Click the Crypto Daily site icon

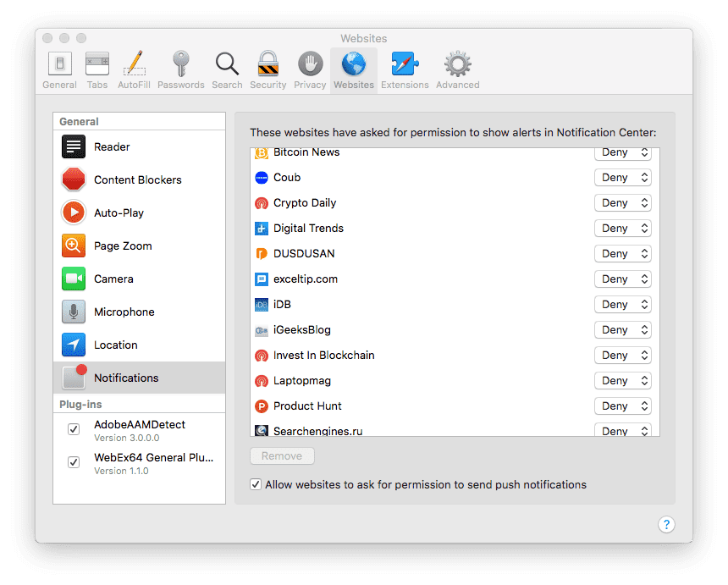tap(262, 203)
